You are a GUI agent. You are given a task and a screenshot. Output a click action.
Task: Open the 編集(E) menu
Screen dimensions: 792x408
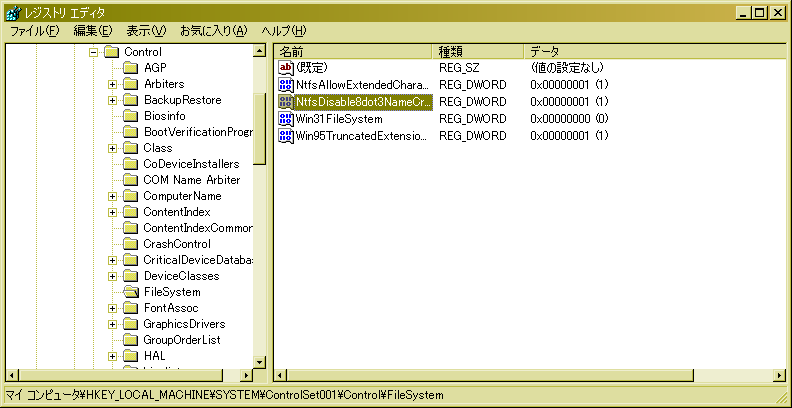click(93, 31)
